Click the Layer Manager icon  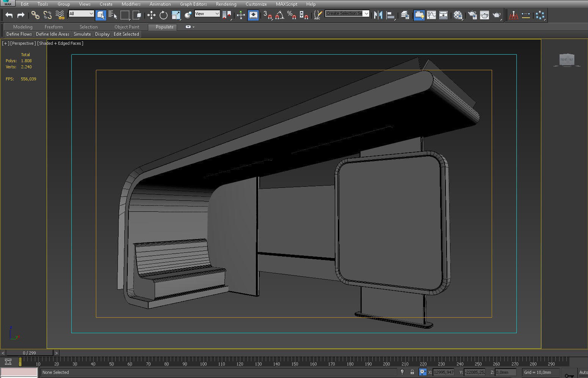(x=405, y=15)
